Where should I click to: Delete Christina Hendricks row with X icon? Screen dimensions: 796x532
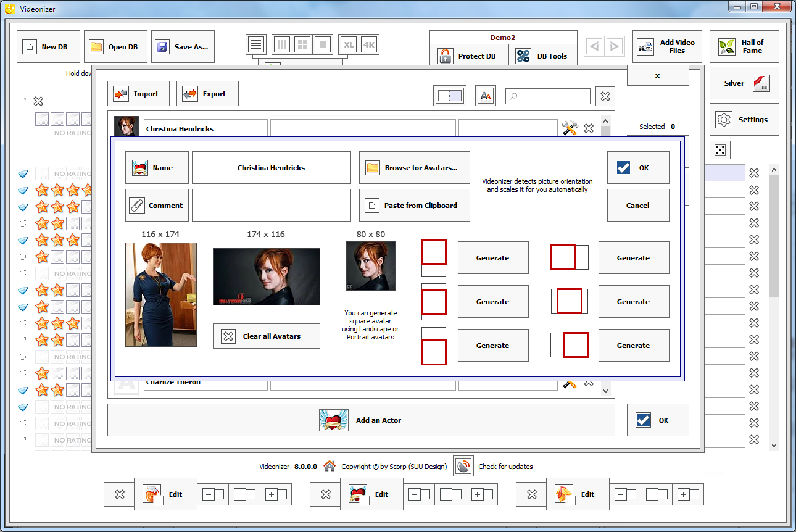tap(589, 128)
